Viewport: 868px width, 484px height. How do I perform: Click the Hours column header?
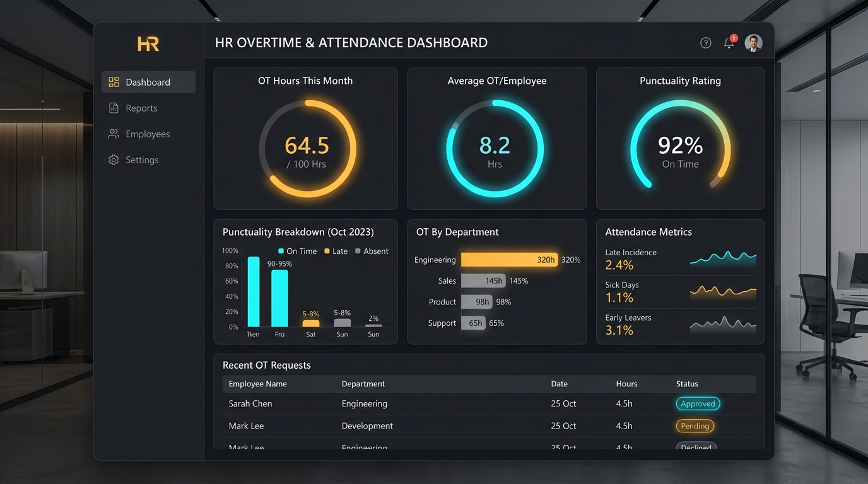(626, 384)
